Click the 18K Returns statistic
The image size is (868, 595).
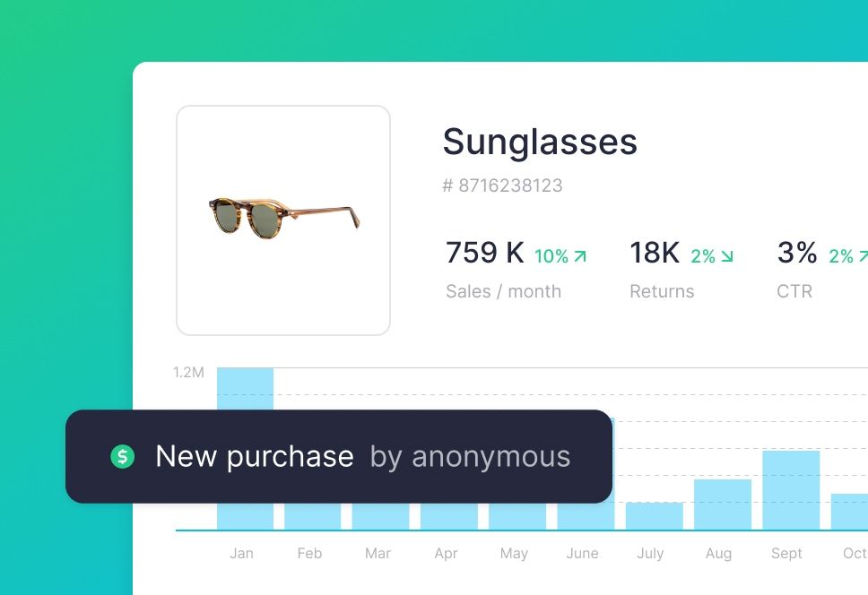pos(654,254)
